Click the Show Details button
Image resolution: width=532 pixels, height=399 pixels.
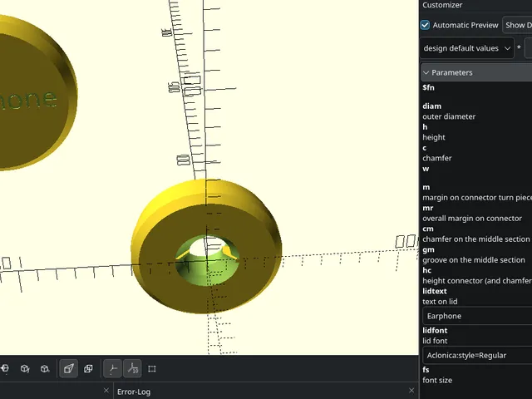pyautogui.click(x=517, y=25)
